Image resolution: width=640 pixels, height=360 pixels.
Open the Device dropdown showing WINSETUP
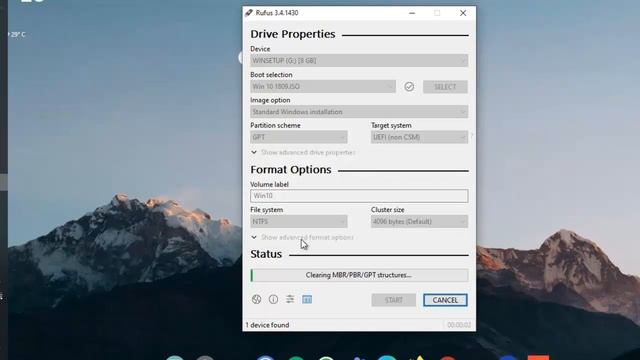[359, 60]
